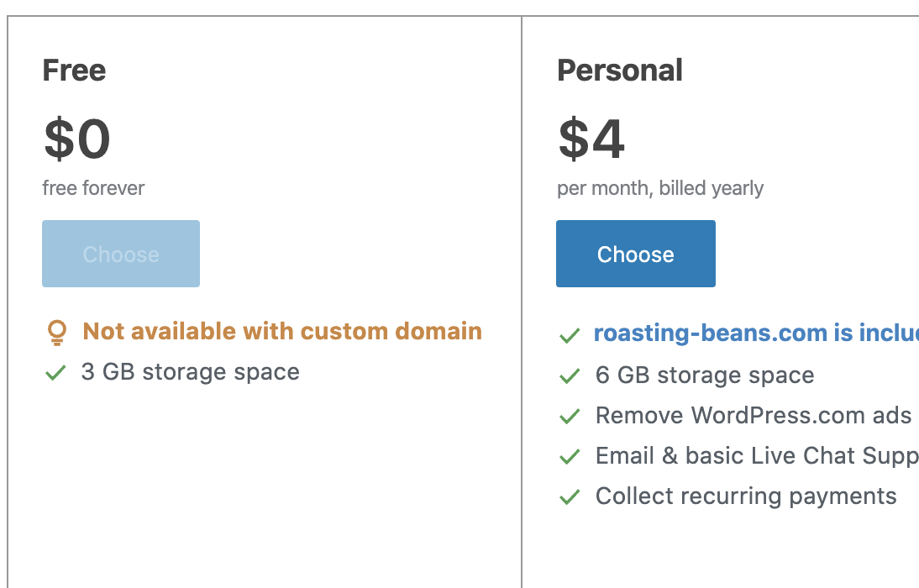Image resolution: width=919 pixels, height=588 pixels.
Task: Click the 3 GB storage space feature
Action: pos(191,371)
